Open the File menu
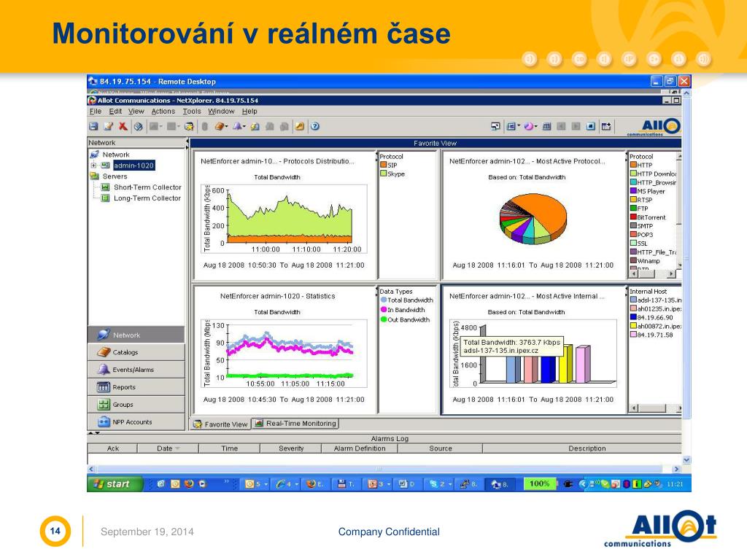Screen dimensions: 747x560 (96, 112)
